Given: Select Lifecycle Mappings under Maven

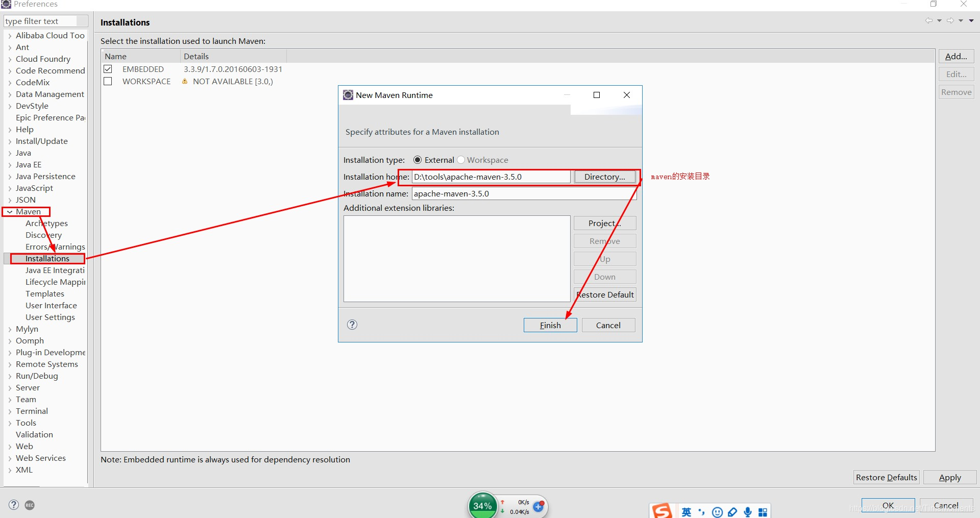Looking at the screenshot, I should [56, 282].
